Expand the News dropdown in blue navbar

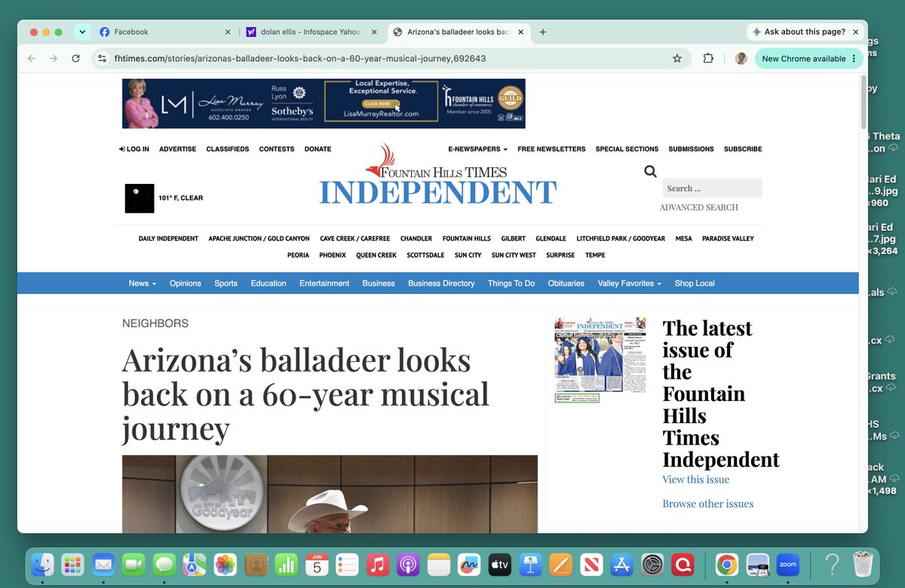(x=143, y=283)
